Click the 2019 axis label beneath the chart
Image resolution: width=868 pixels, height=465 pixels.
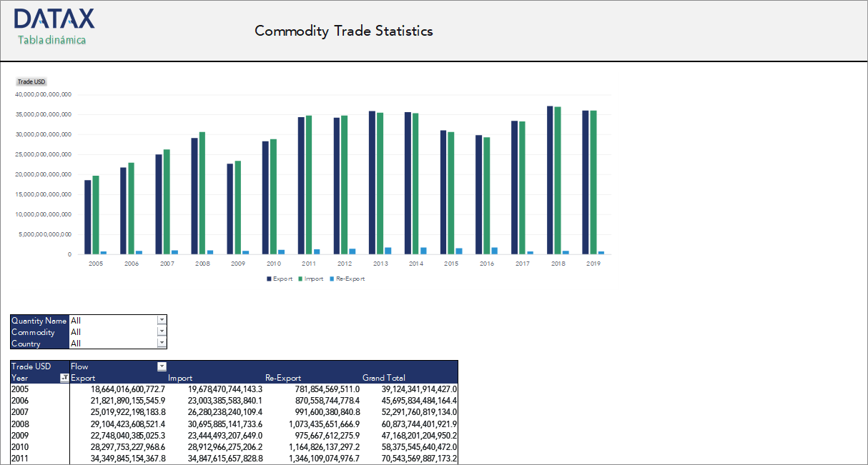click(593, 263)
